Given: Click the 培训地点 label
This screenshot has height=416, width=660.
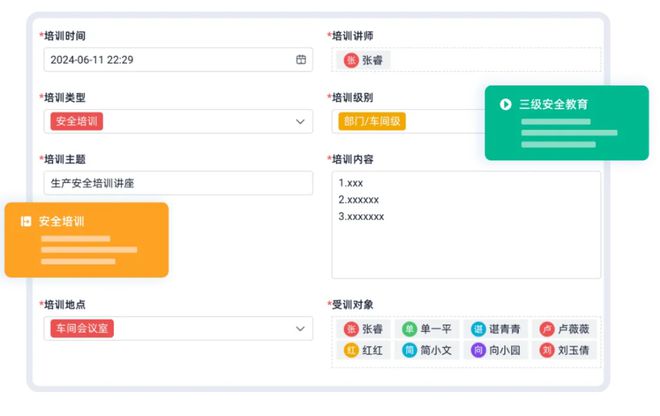Looking at the screenshot, I should pyautogui.click(x=64, y=304).
